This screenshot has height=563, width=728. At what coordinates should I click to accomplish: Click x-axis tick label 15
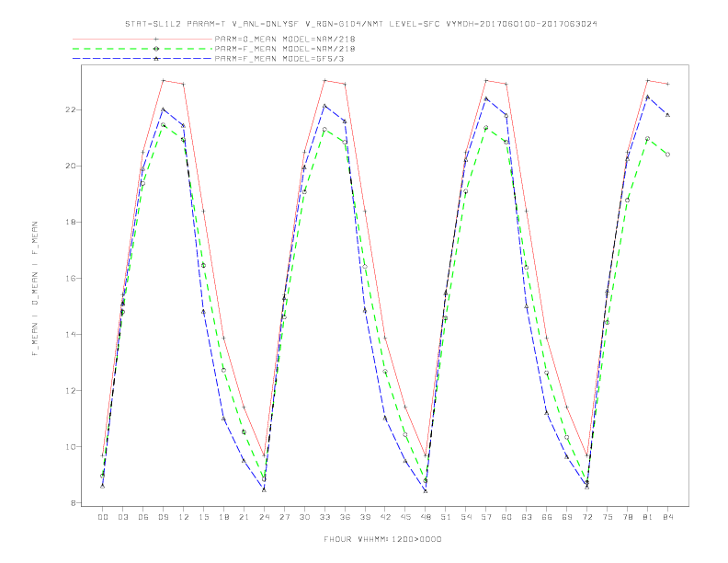click(203, 517)
